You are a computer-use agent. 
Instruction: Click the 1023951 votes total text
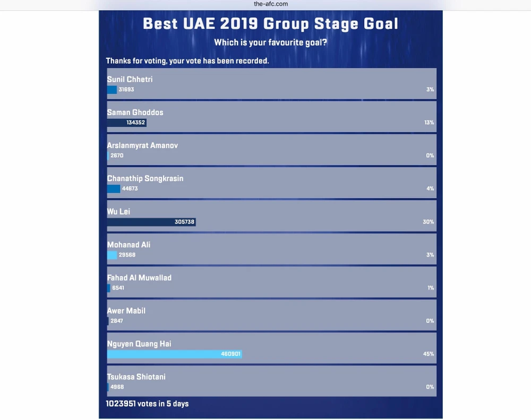pyautogui.click(x=147, y=404)
